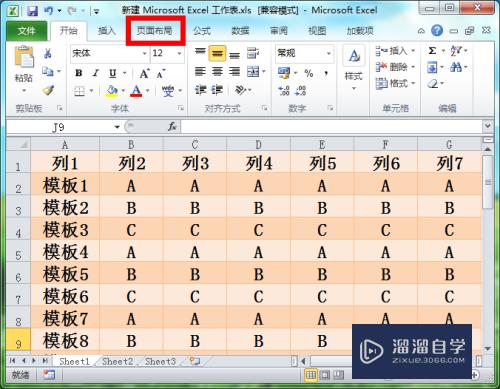The height and width of the screenshot is (389, 500).
Task: Apply comma style
Action: 326,73
